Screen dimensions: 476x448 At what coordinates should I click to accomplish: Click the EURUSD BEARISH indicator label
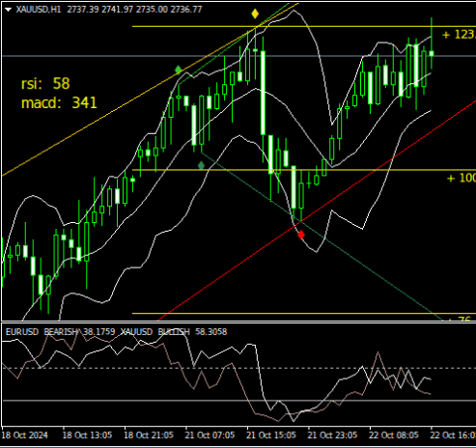tap(42, 331)
